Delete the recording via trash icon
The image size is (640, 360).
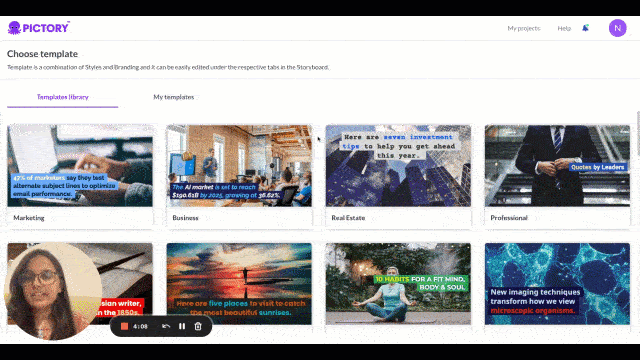tap(198, 326)
